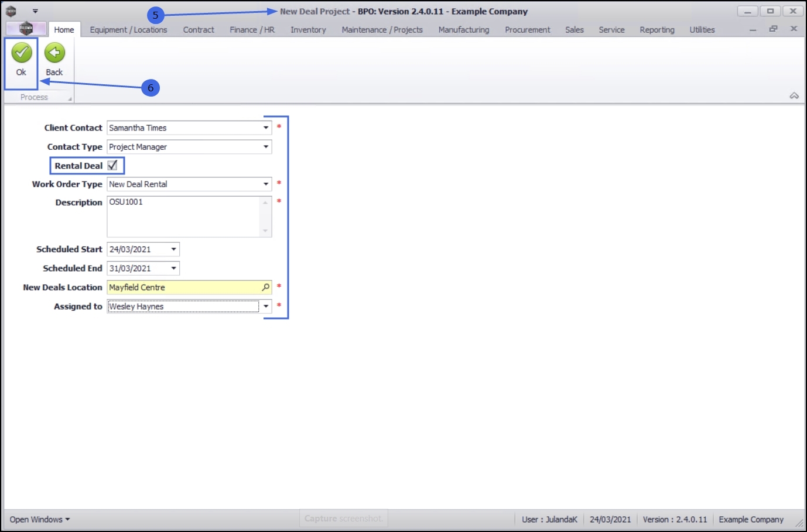This screenshot has height=532, width=807.
Task: Open the Sales tab
Action: pos(575,30)
